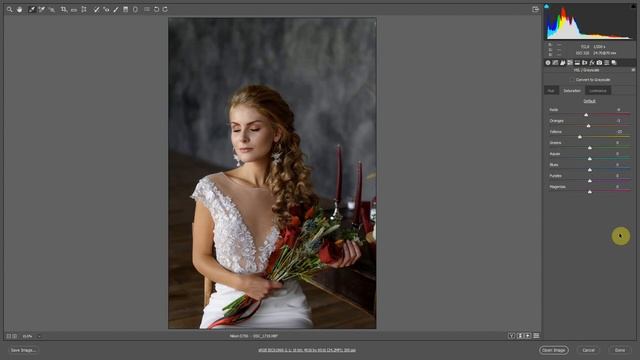Select the Straighten tool
This screenshot has width=640, height=360.
tap(74, 10)
